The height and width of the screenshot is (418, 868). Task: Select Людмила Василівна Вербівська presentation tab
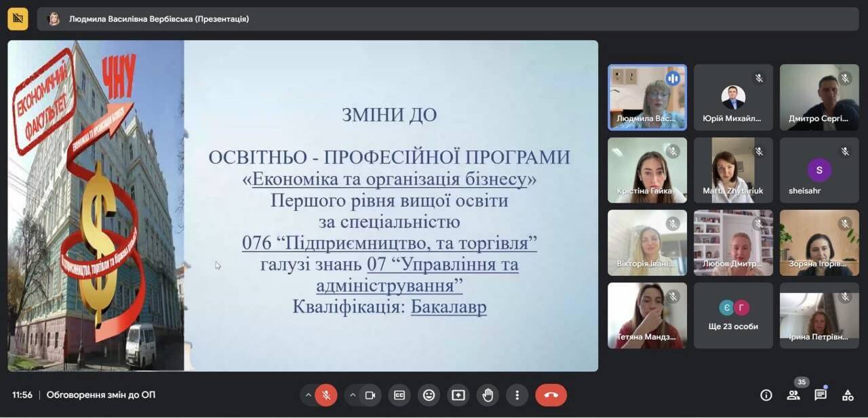point(159,19)
